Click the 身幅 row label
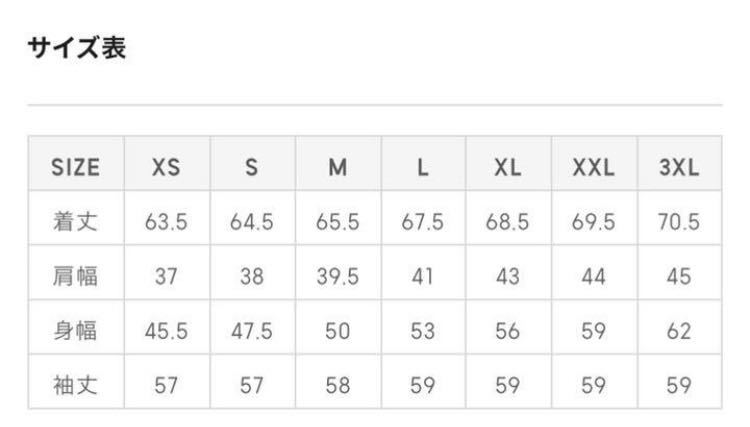Image resolution: width=750 pixels, height=427 pixels. tap(76, 330)
